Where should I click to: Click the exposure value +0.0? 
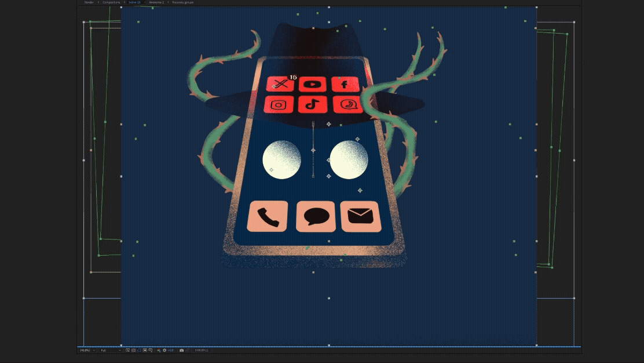point(171,350)
